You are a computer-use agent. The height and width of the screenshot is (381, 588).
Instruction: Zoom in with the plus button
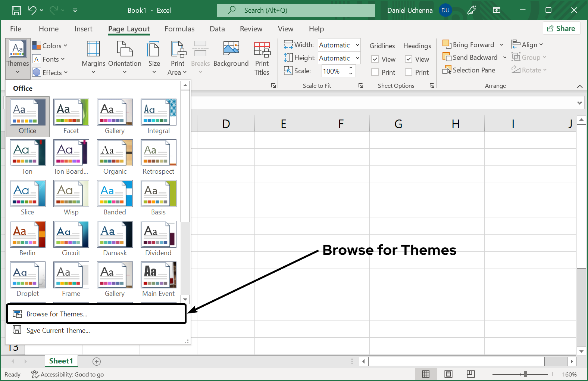[553, 374]
